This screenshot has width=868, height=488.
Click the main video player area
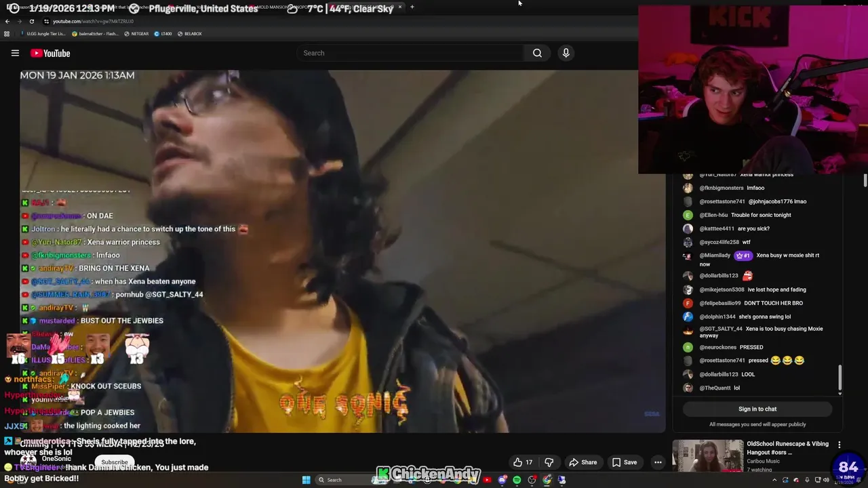click(x=342, y=251)
